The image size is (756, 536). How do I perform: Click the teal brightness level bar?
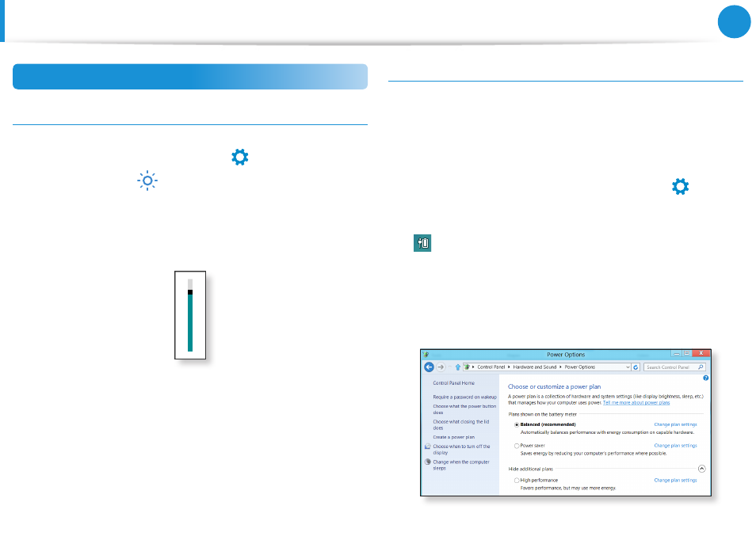[190, 323]
